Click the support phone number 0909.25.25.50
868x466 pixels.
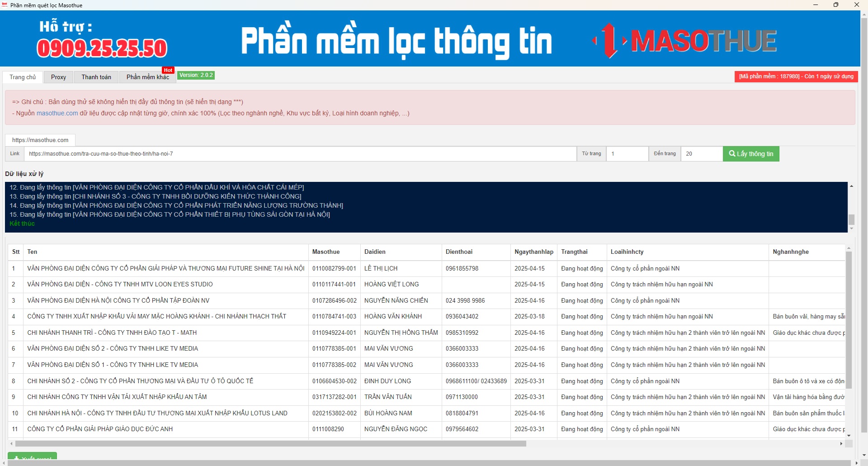(102, 48)
